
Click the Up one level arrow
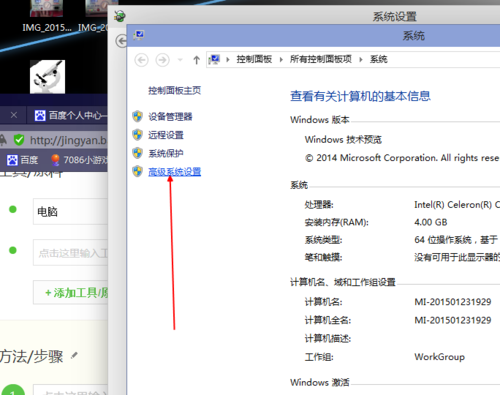click(196, 60)
